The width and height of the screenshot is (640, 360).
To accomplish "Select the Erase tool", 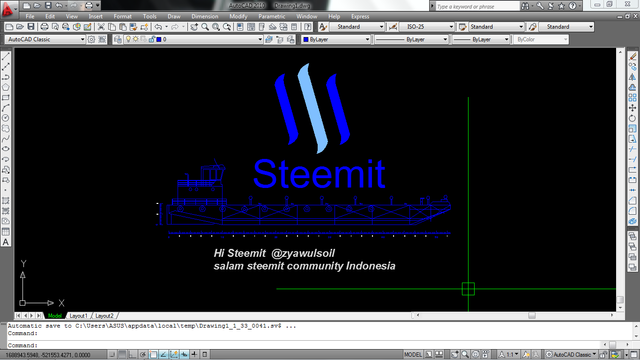I will 632,56.
